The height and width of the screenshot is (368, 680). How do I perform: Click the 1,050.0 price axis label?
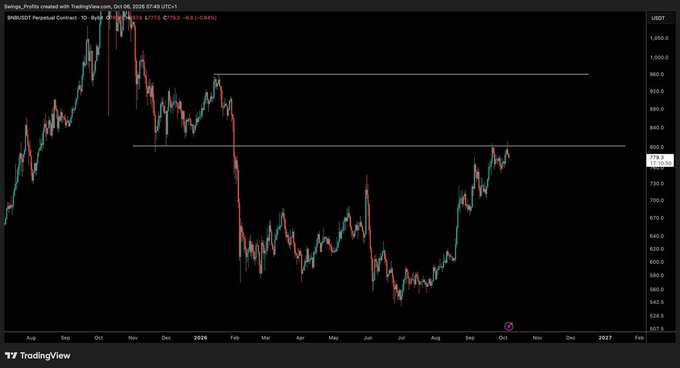[x=659, y=38]
